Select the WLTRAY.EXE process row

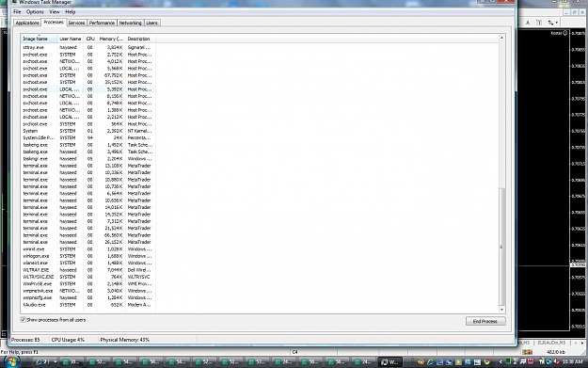point(88,270)
